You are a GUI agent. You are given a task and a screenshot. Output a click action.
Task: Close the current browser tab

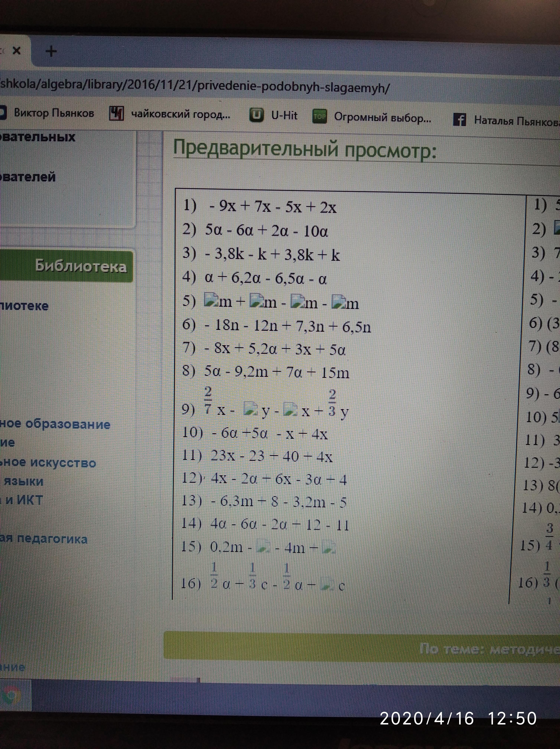click(x=16, y=51)
